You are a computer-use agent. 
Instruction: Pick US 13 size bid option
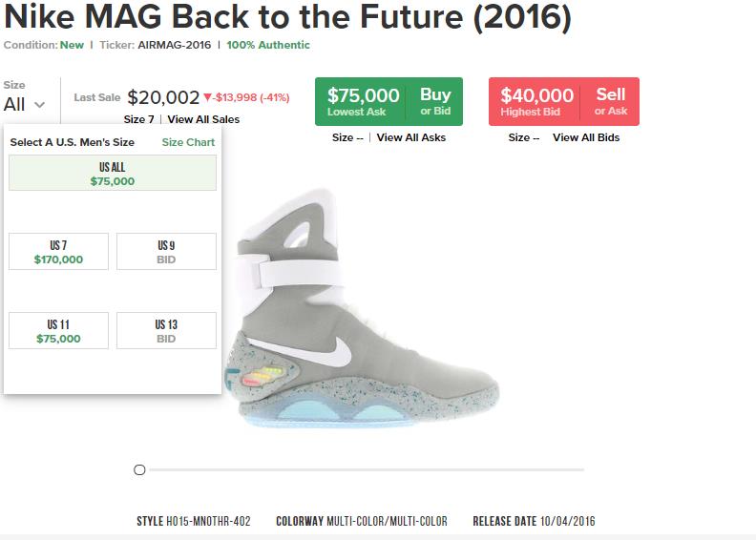(x=166, y=331)
